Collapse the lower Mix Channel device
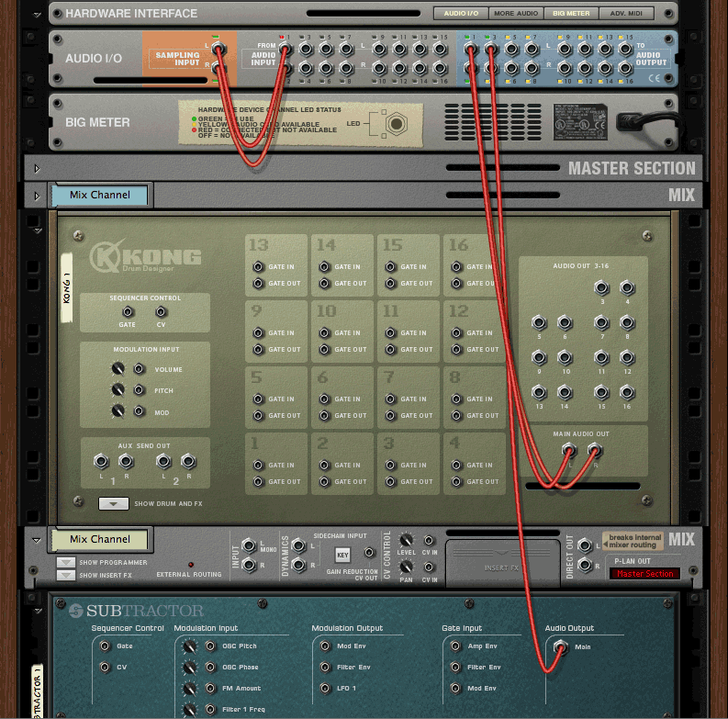Image resolution: width=728 pixels, height=719 pixels. point(36,540)
